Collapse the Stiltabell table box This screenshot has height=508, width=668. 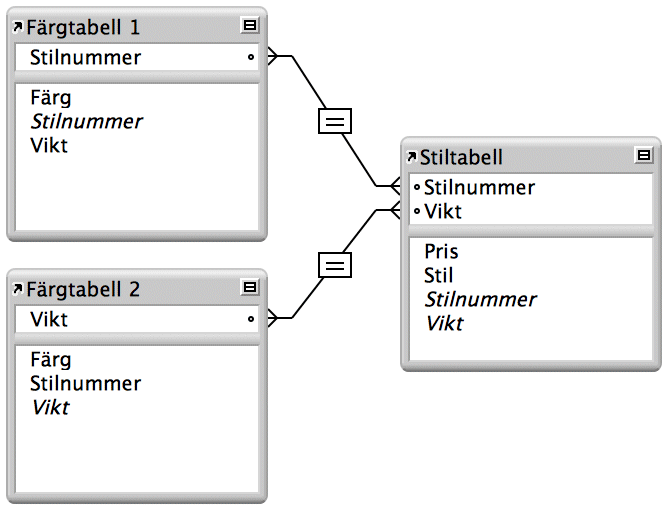click(644, 155)
